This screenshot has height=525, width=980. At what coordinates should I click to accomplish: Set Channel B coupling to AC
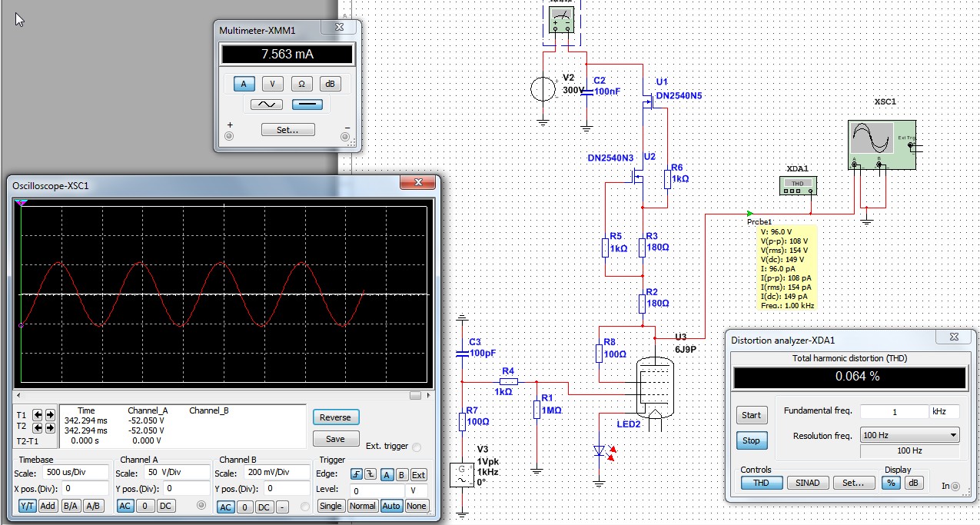(x=225, y=507)
